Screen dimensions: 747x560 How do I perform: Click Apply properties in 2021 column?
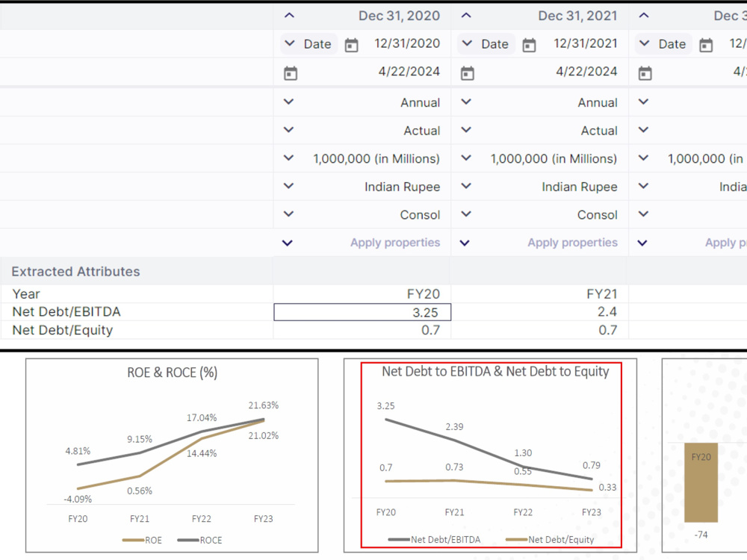[572, 243]
